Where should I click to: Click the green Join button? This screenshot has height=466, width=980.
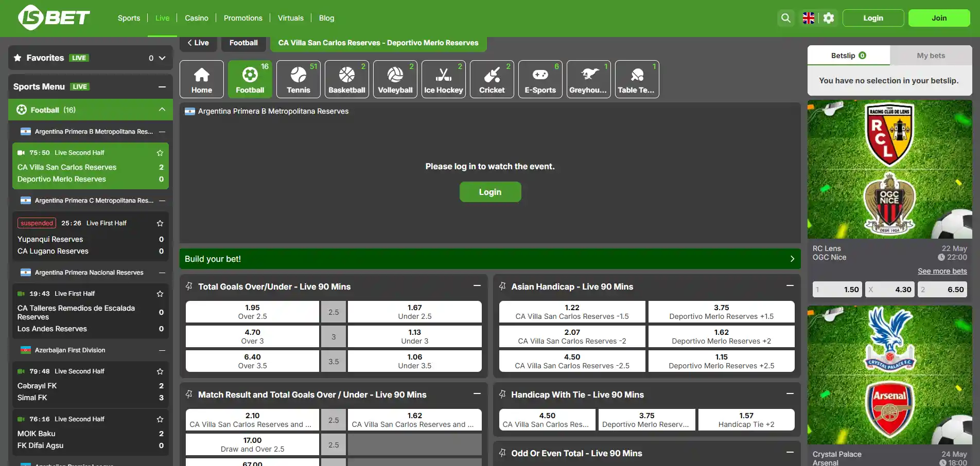939,18
